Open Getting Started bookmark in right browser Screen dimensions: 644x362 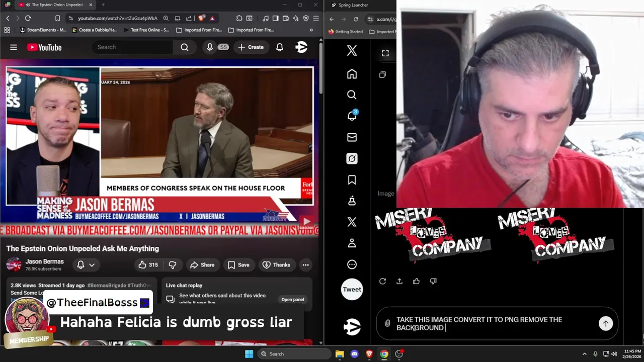[346, 31]
